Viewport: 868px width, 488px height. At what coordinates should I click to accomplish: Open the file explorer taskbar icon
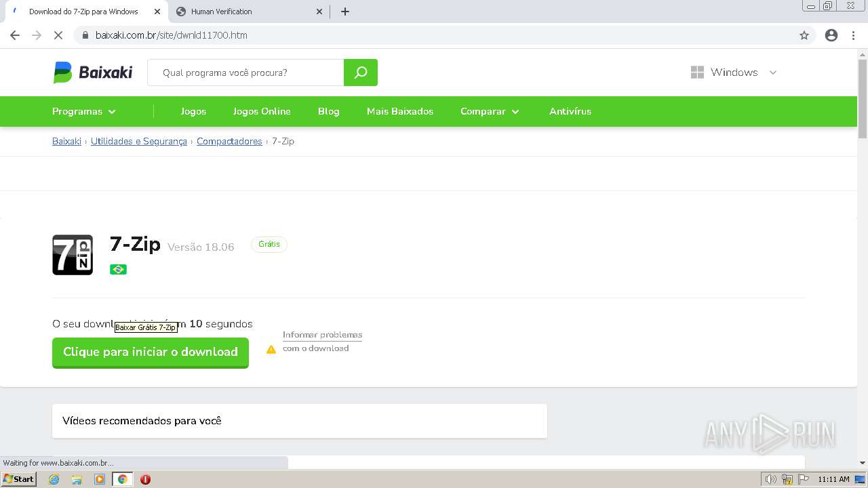click(x=77, y=479)
